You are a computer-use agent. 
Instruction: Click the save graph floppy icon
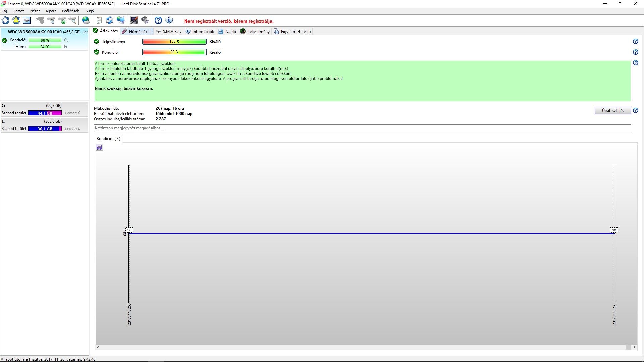(x=99, y=147)
